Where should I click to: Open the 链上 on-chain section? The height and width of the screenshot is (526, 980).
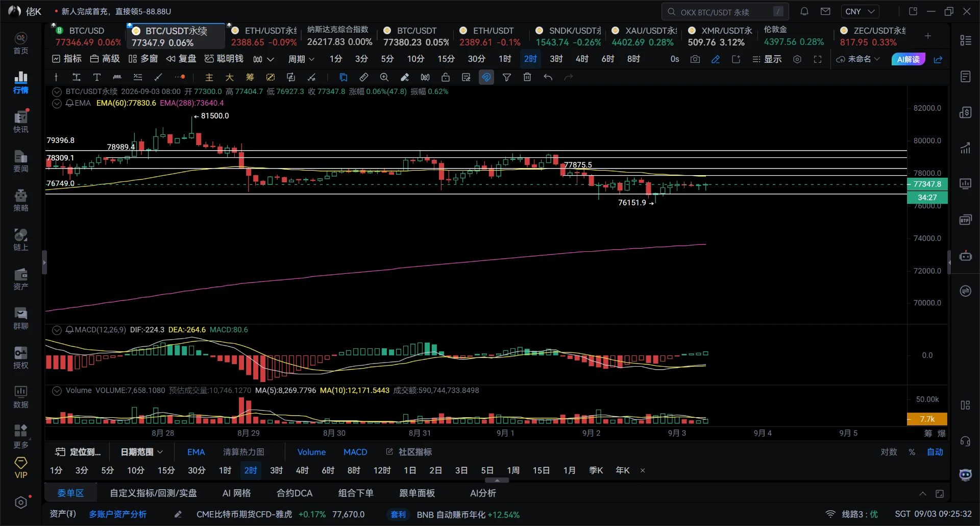[x=21, y=240]
